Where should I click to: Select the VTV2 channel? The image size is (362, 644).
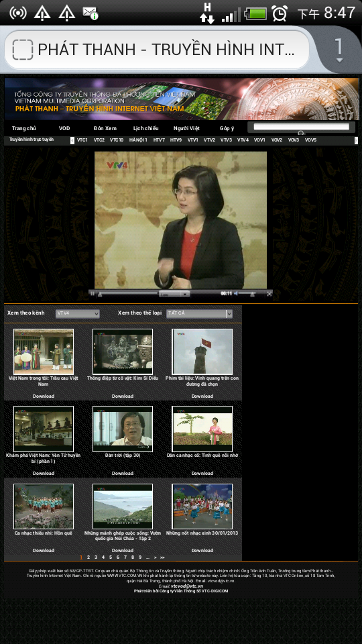coord(209,140)
